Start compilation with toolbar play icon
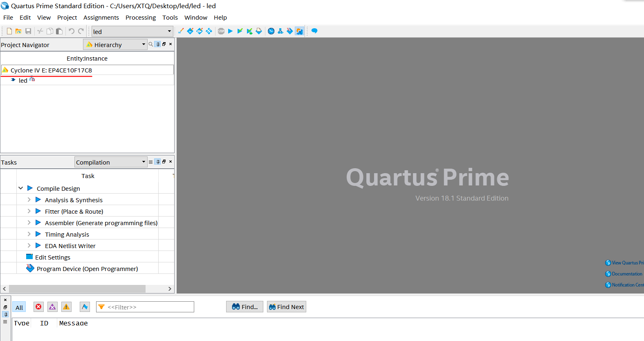The width and height of the screenshot is (644, 341). [x=230, y=31]
